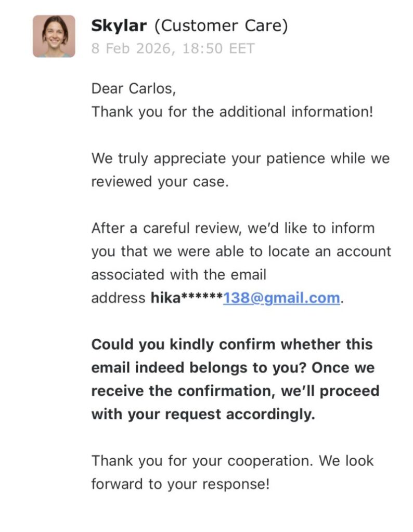Click the 'After a careful review' line

coord(233,228)
